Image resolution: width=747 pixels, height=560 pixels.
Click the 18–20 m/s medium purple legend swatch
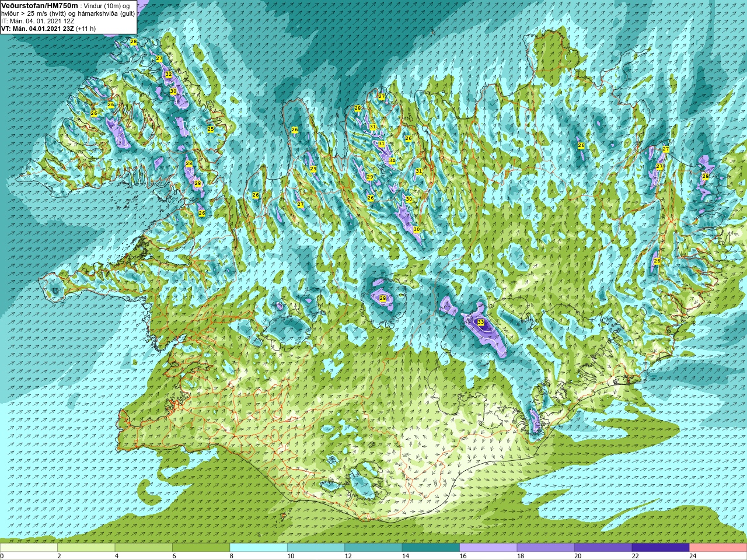(x=546, y=548)
